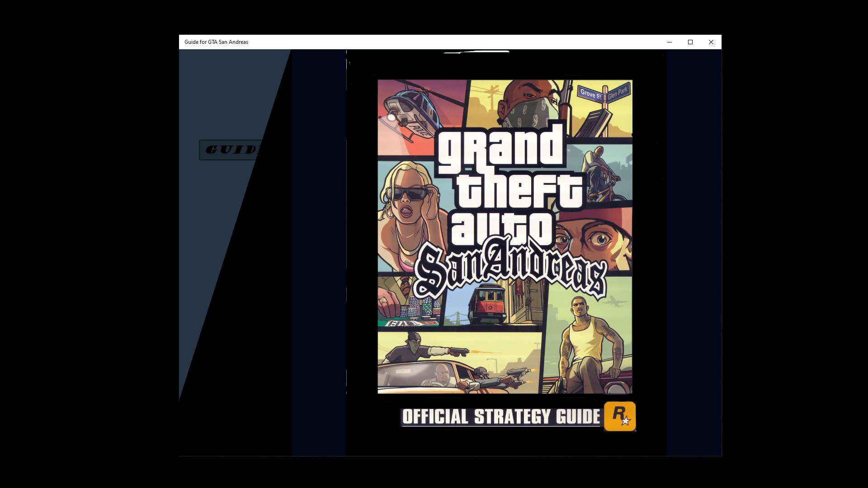Click the Grove St street sign
Viewport: 868px width, 488px height.
point(590,94)
